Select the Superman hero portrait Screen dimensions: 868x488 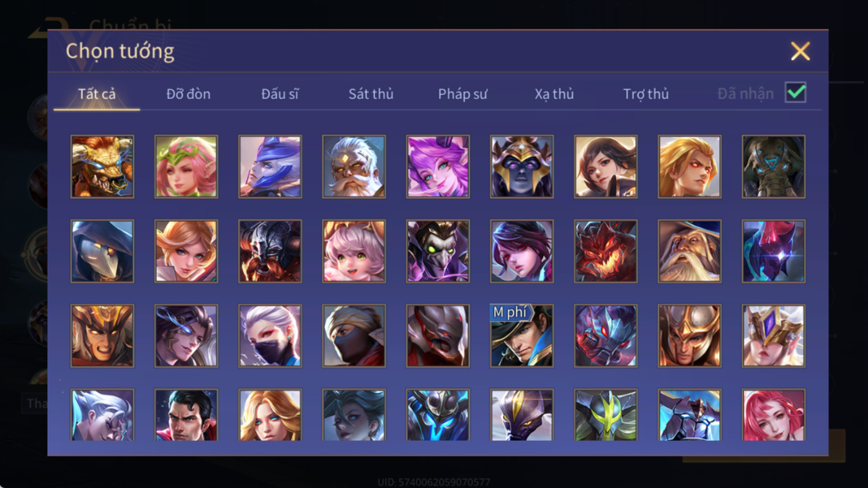[186, 415]
